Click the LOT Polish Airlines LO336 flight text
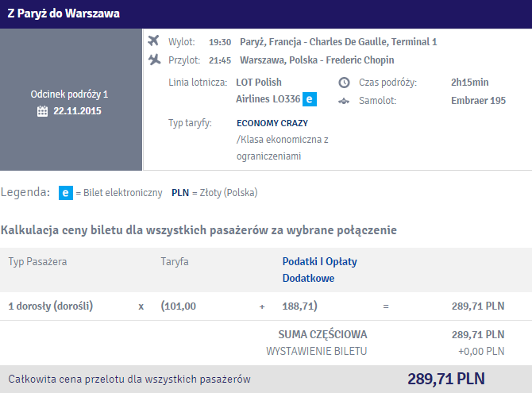Screen dimensions: 532x393 point(268,91)
